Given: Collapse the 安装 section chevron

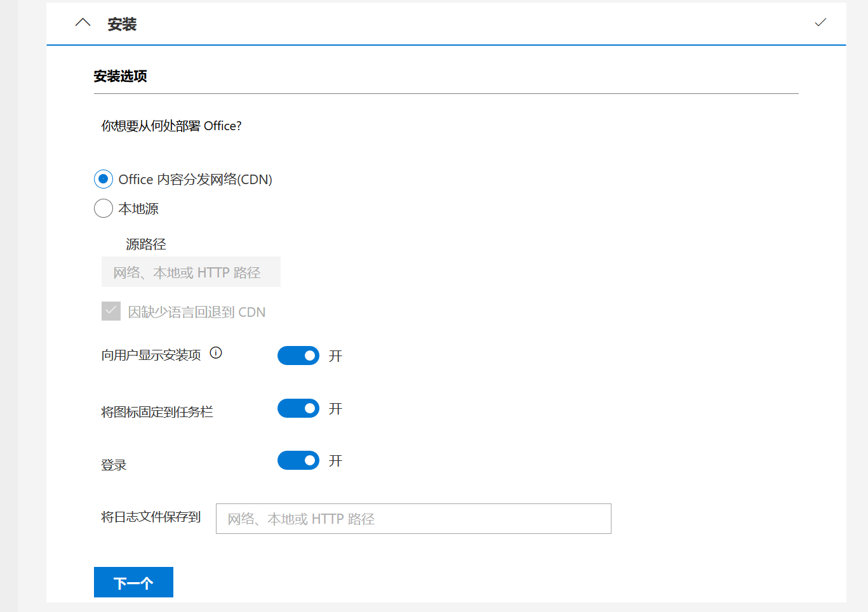Looking at the screenshot, I should pyautogui.click(x=83, y=23).
